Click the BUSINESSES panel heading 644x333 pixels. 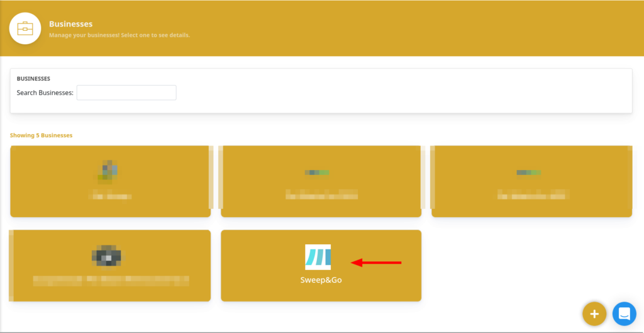33,79
